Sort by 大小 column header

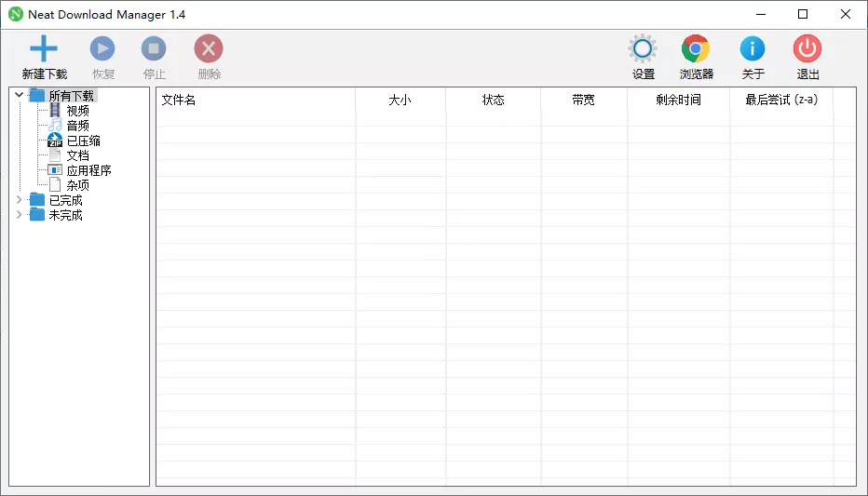tap(400, 100)
